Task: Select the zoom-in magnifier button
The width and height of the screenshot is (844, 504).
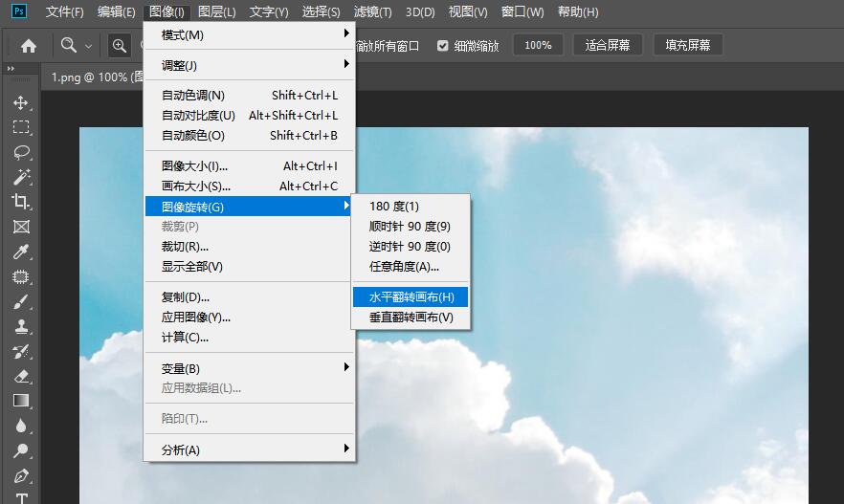Action: pyautogui.click(x=120, y=46)
